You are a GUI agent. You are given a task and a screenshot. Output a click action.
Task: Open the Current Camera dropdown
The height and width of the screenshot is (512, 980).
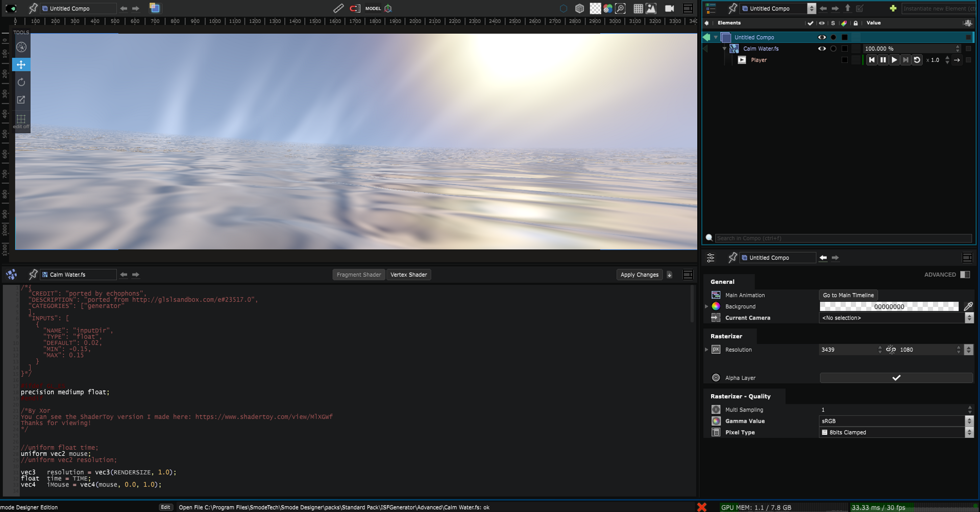coord(896,318)
